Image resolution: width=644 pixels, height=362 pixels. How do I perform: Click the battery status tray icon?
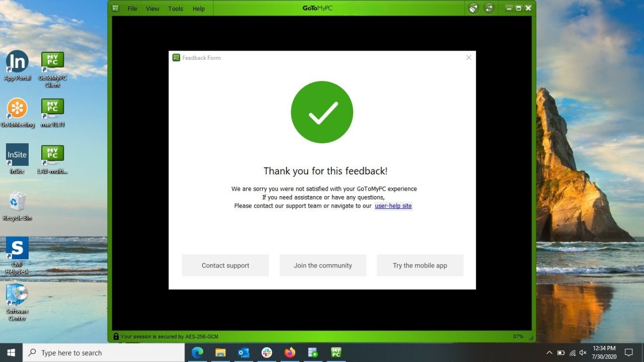click(561, 352)
